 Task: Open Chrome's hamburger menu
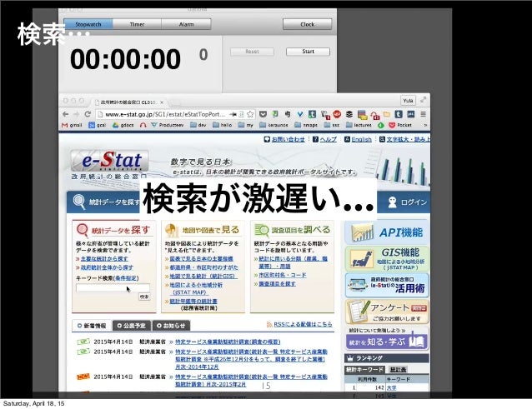tap(423, 114)
